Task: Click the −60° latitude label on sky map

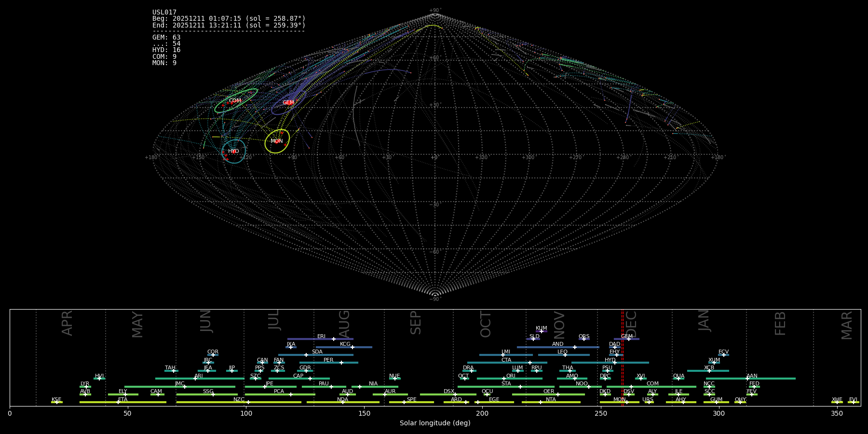Action: pos(434,252)
